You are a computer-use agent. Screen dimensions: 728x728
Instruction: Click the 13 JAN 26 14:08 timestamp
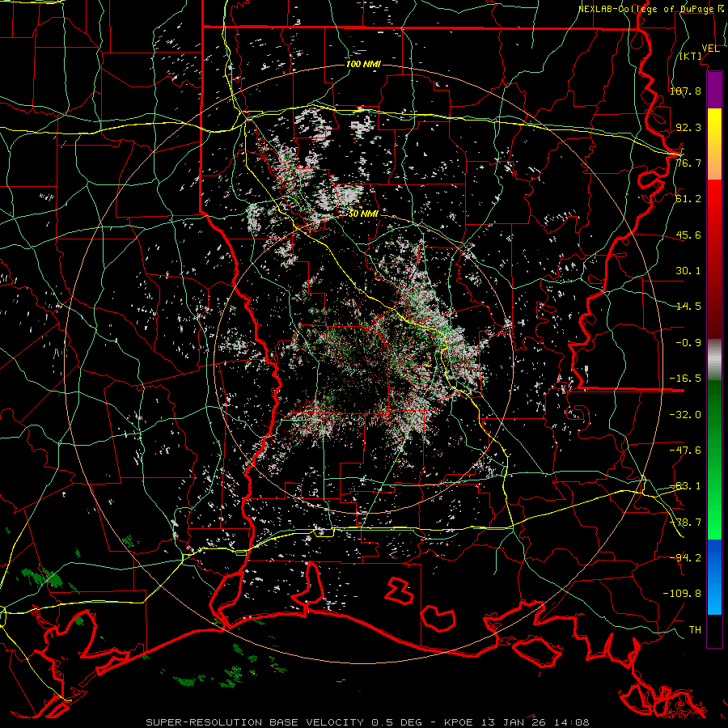[x=534, y=722]
